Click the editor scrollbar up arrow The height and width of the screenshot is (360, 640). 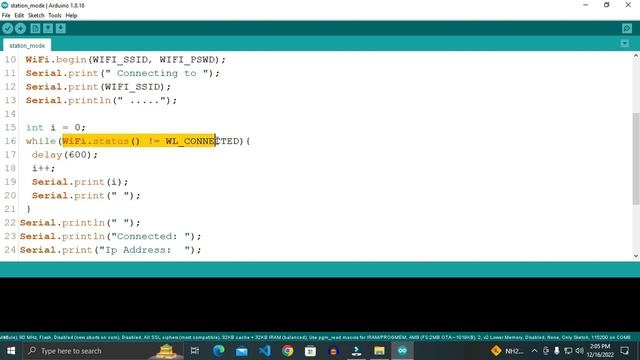pyautogui.click(x=636, y=56)
